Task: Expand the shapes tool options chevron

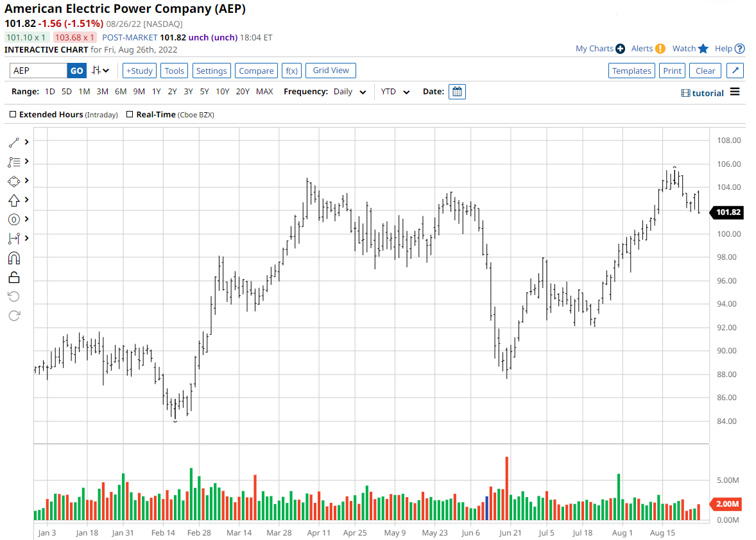Action: tap(26, 180)
